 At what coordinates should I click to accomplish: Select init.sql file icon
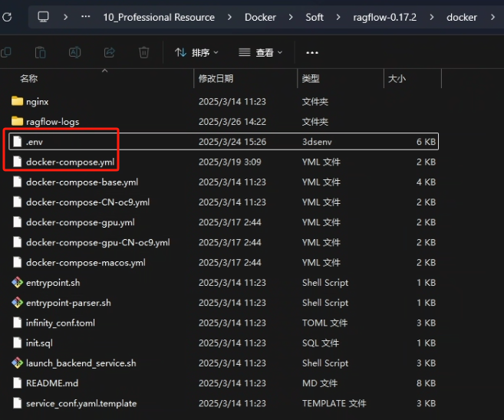click(x=17, y=343)
